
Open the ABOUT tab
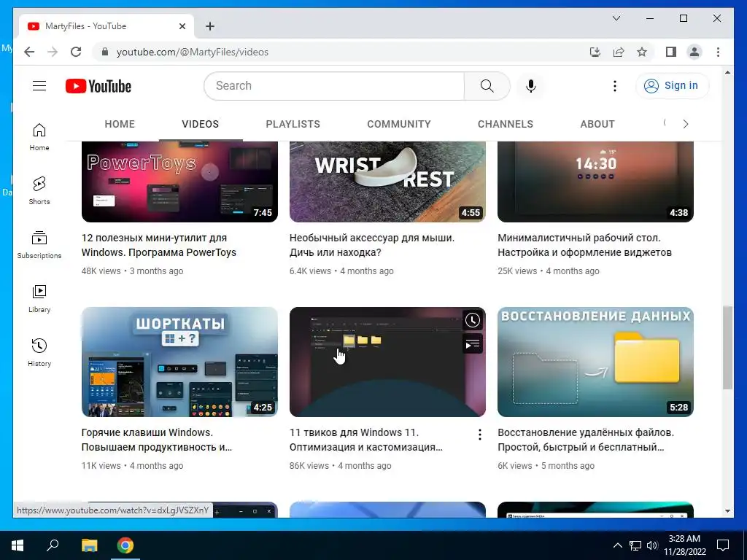pyautogui.click(x=597, y=124)
